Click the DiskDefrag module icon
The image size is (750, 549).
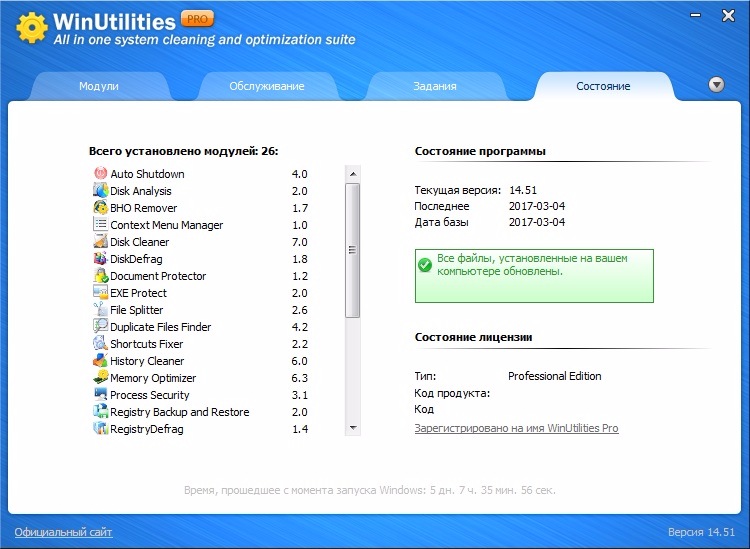tap(100, 258)
